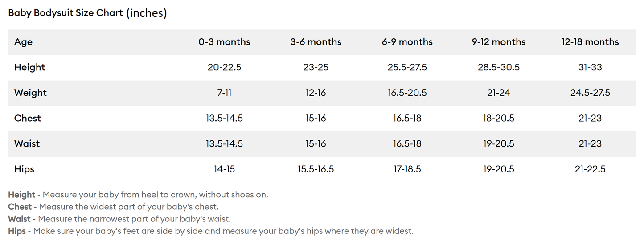Select the Hips row label in table
The width and height of the screenshot is (644, 237).
pos(24,169)
